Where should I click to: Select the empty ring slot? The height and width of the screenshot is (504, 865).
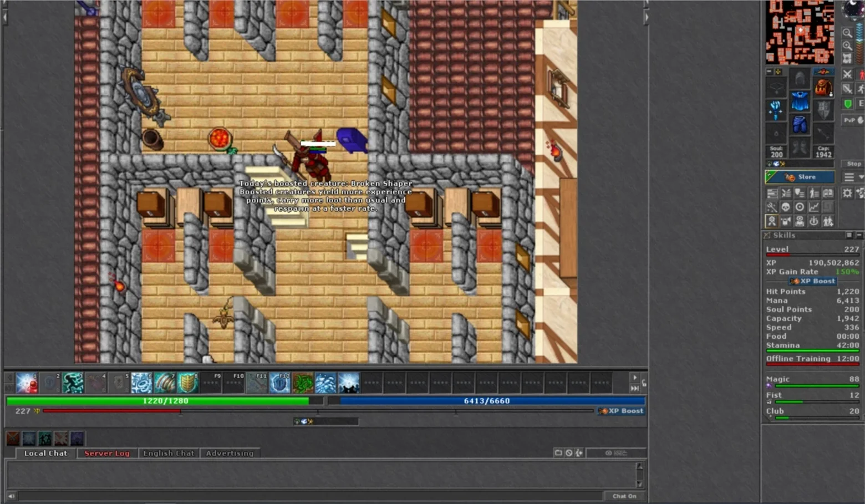(x=776, y=133)
